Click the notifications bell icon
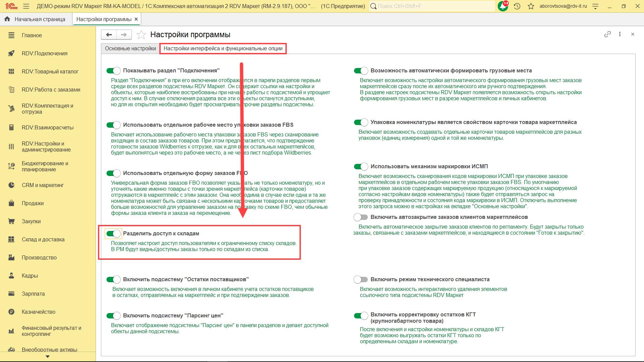644x362 pixels. (503, 6)
